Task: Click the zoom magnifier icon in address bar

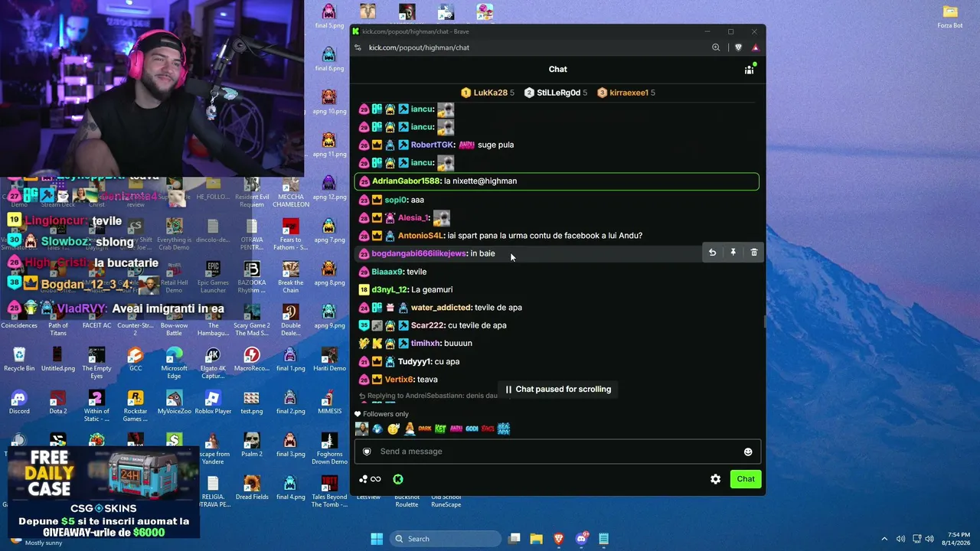Action: pos(716,47)
